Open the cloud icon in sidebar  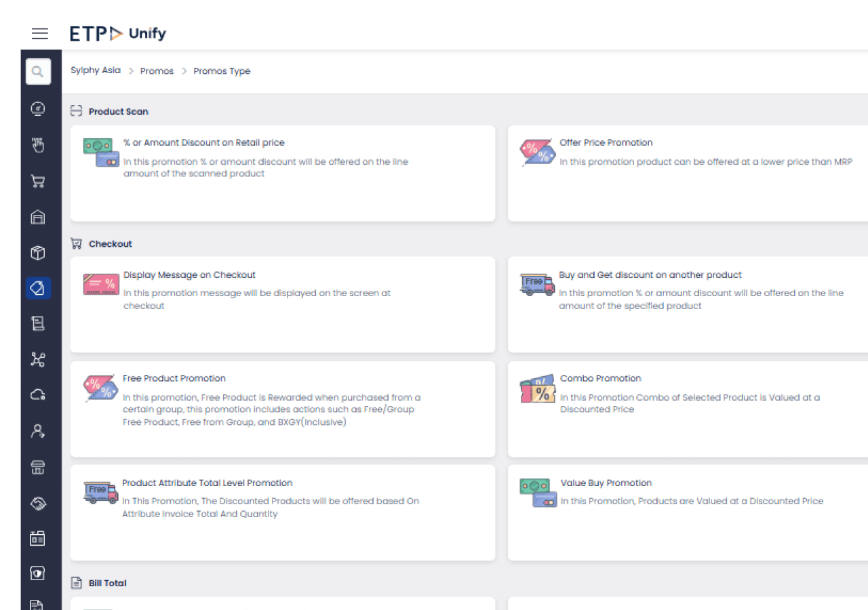tap(38, 395)
